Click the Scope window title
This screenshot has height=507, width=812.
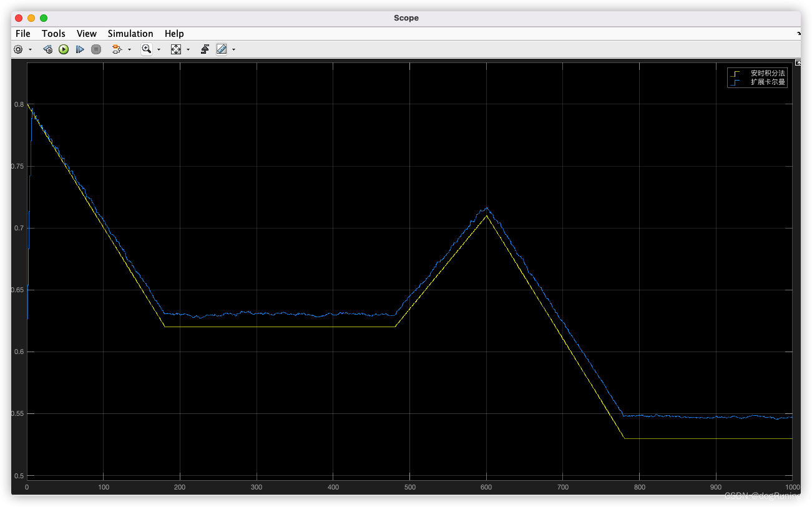pyautogui.click(x=406, y=18)
